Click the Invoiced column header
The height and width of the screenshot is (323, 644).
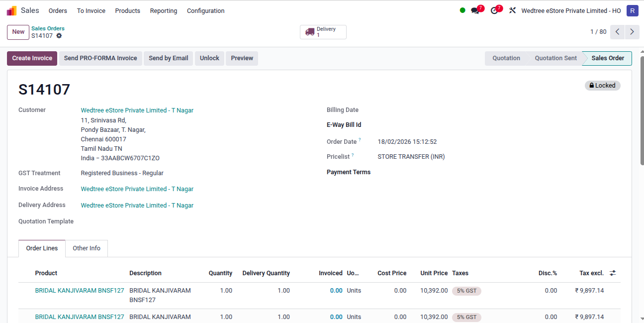[331, 273]
